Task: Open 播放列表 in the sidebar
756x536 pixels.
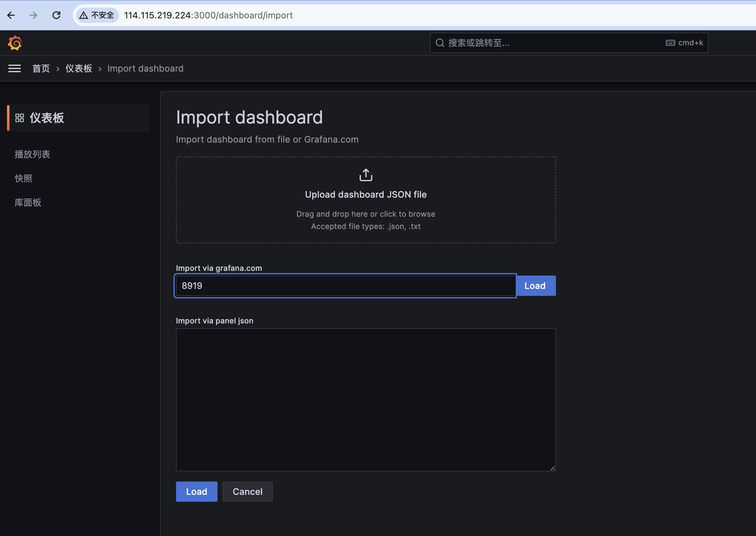Action: pos(32,154)
